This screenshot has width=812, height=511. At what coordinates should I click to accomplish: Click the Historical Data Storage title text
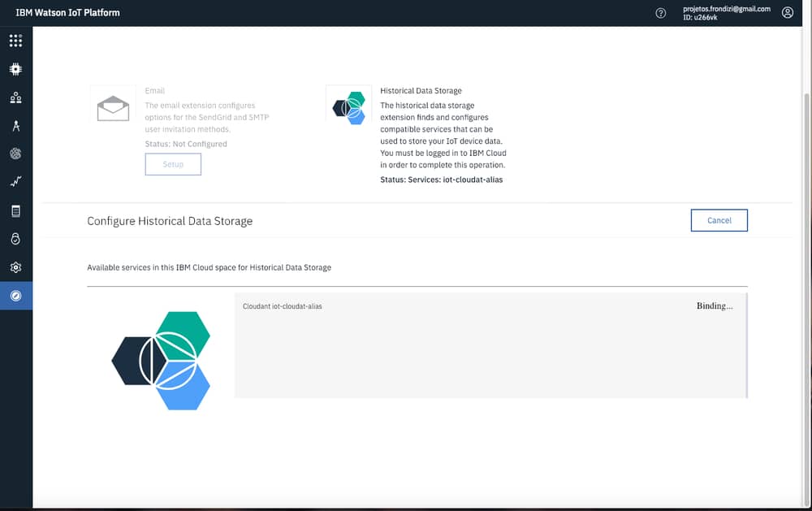[x=421, y=91]
